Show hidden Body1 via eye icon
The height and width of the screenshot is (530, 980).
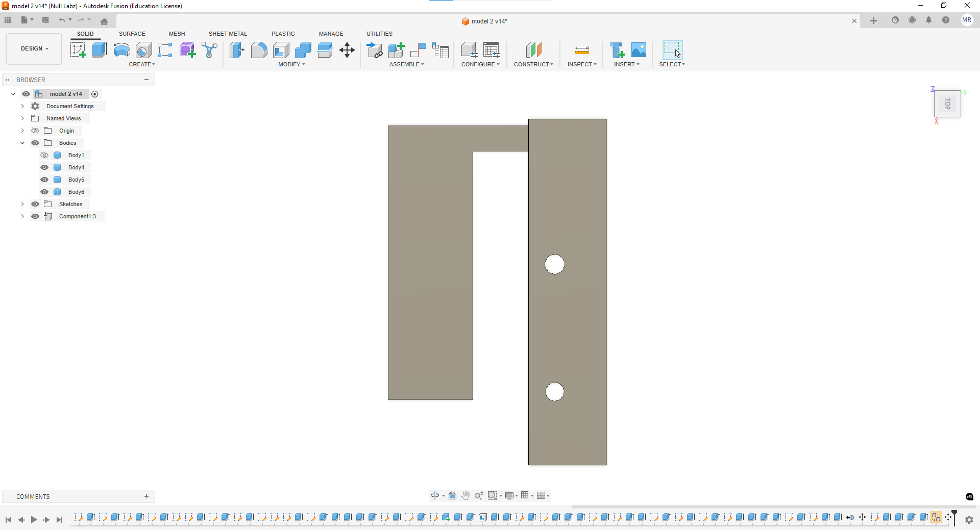pos(44,155)
